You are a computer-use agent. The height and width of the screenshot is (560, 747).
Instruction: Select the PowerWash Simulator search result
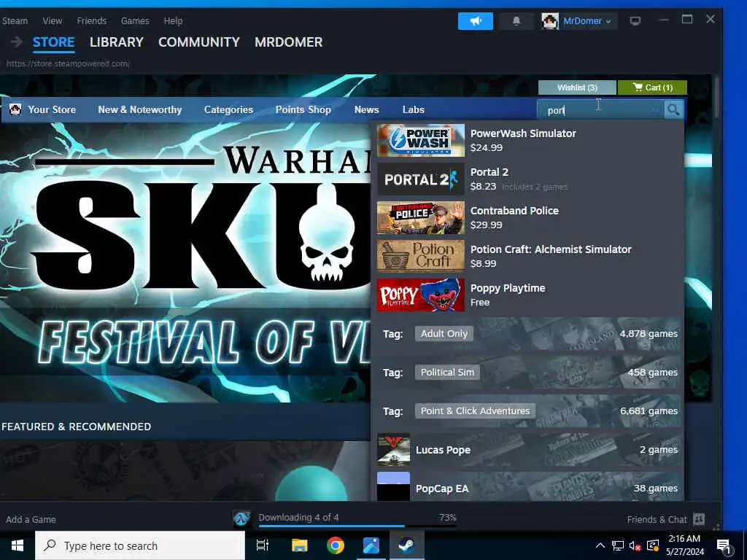coord(527,141)
